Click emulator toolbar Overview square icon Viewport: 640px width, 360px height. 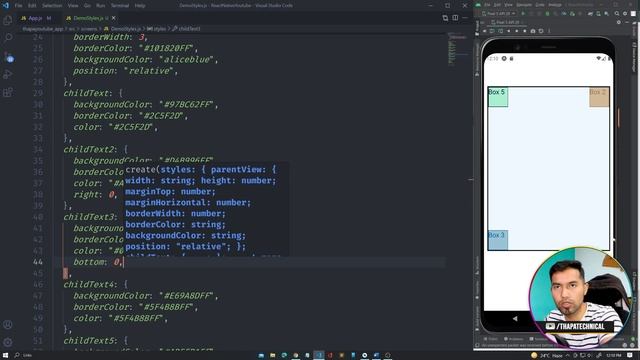pos(525,31)
